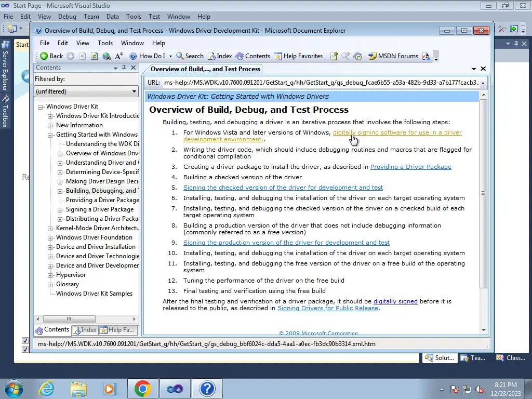Screen dimensions: 532x399
Task: Open Windows Media Player from the taskbar
Action: 110,389
